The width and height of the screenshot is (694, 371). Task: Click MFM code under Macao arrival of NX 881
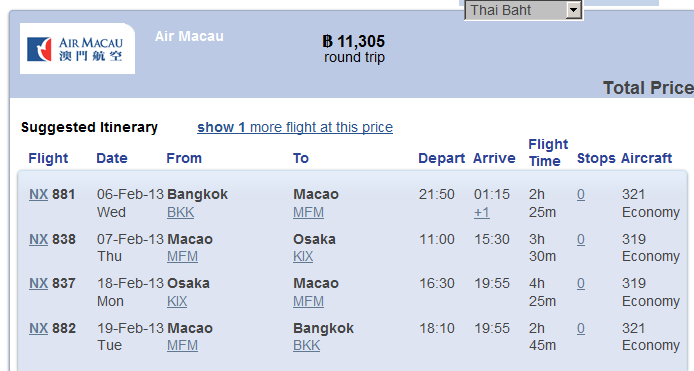(x=308, y=213)
